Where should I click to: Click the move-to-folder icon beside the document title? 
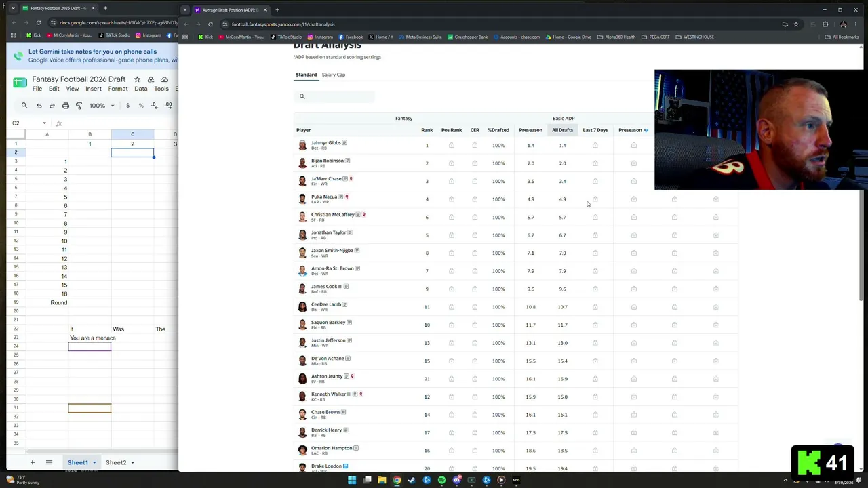pos(151,79)
